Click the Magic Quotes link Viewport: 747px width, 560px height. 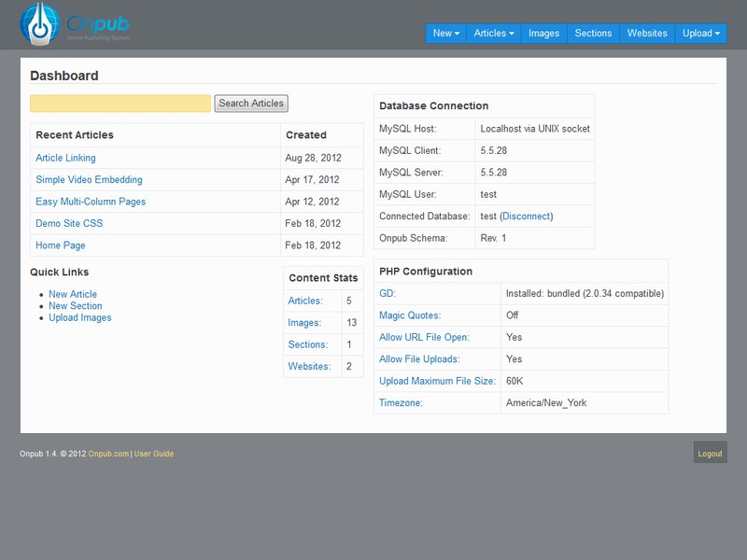[x=410, y=315]
